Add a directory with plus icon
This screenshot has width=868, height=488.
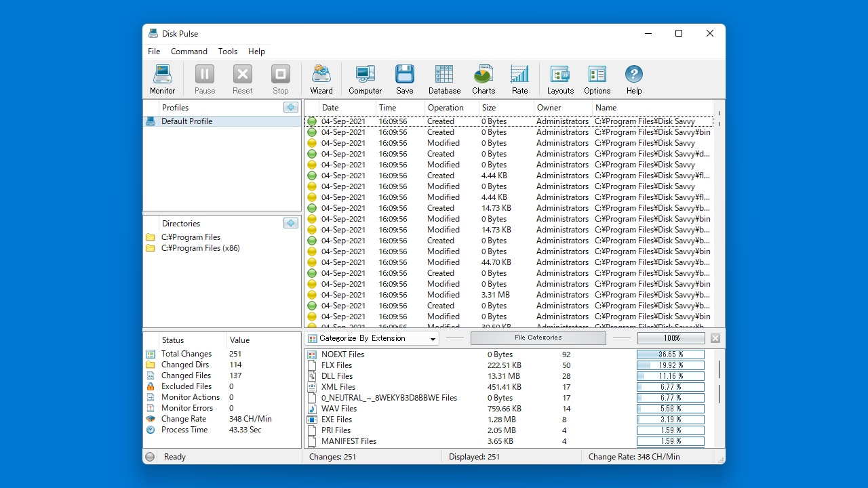click(291, 223)
